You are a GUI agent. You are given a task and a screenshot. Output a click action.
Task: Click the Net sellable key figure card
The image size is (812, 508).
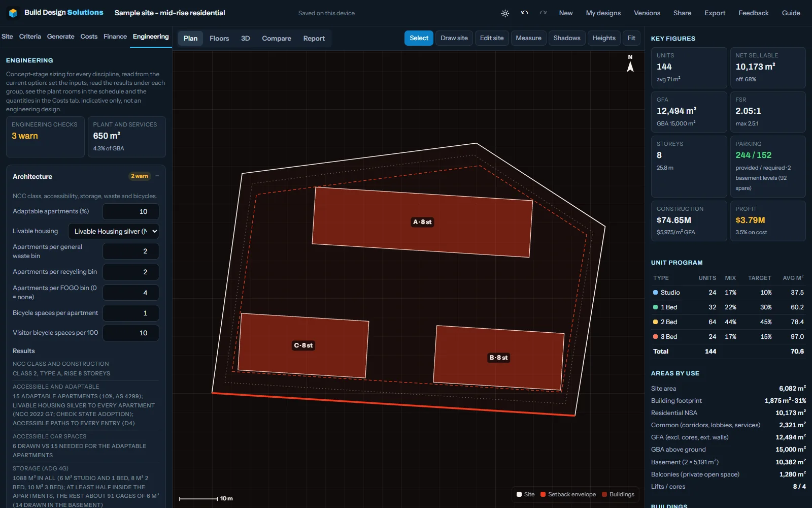point(768,68)
